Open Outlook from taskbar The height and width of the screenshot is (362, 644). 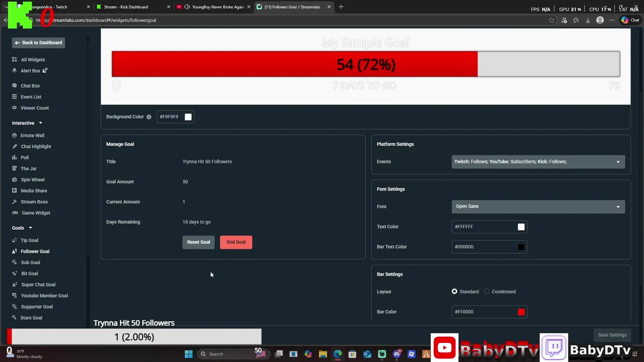click(367, 354)
